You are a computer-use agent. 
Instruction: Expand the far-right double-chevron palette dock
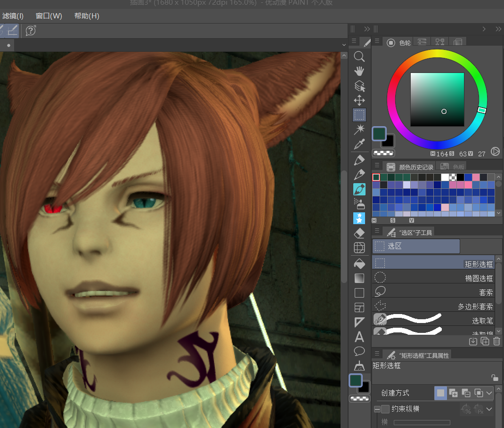click(498, 29)
